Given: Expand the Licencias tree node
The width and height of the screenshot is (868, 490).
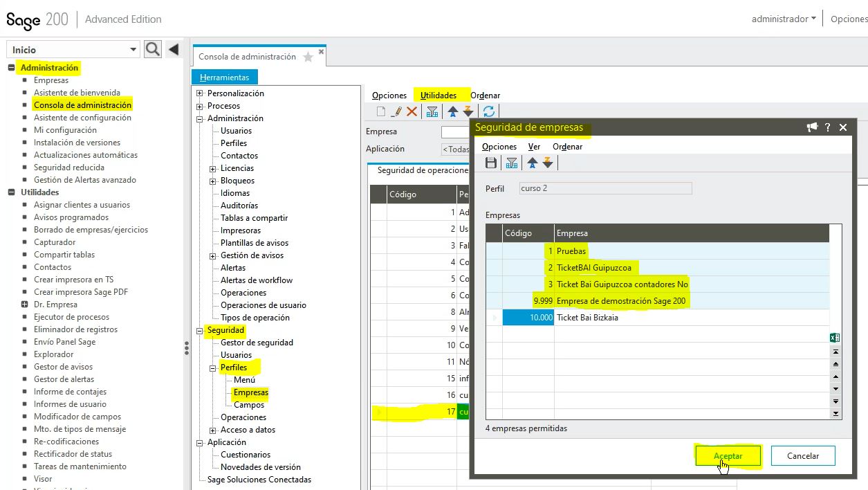Looking at the screenshot, I should click(213, 168).
